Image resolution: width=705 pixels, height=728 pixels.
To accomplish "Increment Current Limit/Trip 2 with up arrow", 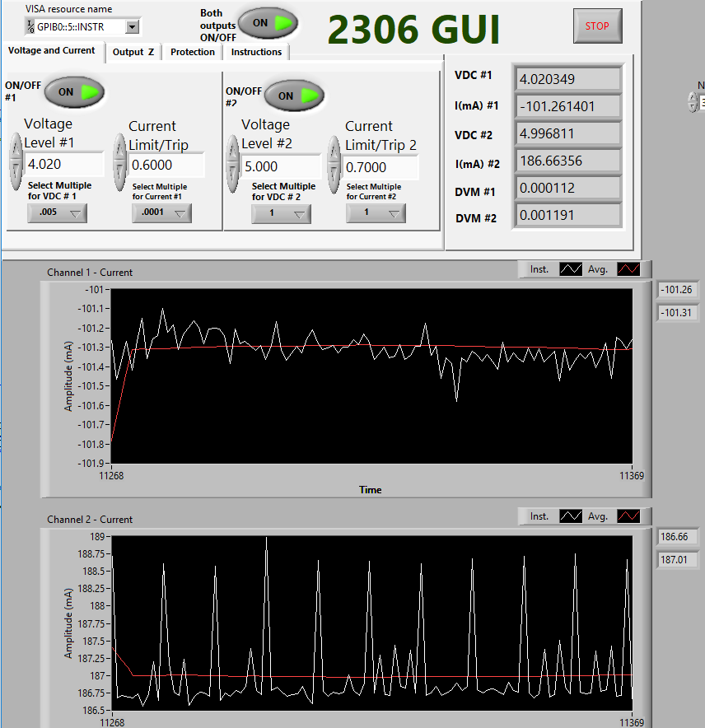I will pyautogui.click(x=334, y=150).
